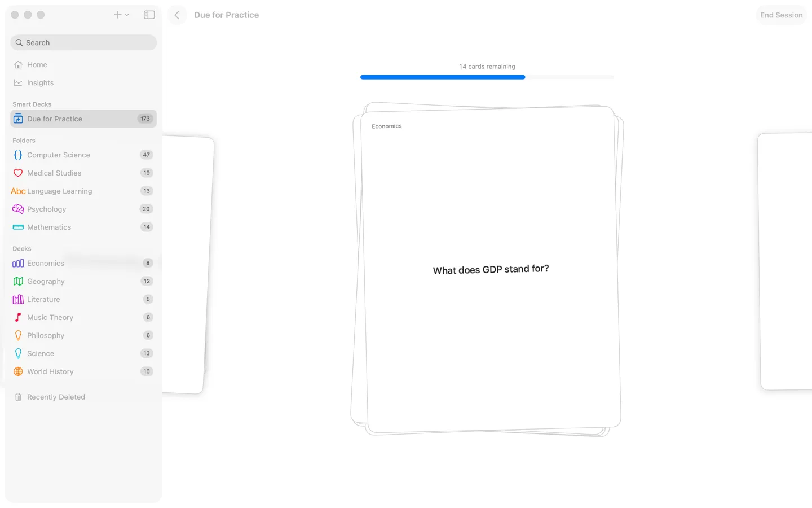Open the Psychology folder
The image size is (812, 508).
tap(83, 209)
